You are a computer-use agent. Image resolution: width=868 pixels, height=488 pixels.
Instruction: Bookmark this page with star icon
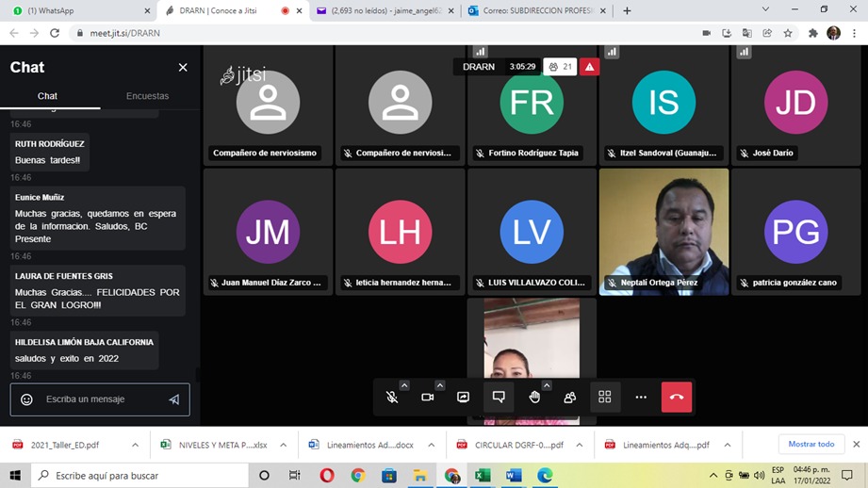pos(788,33)
